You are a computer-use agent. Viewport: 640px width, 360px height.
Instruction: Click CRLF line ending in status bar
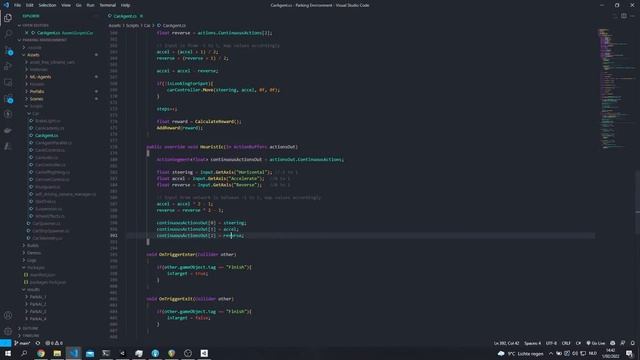(x=566, y=343)
